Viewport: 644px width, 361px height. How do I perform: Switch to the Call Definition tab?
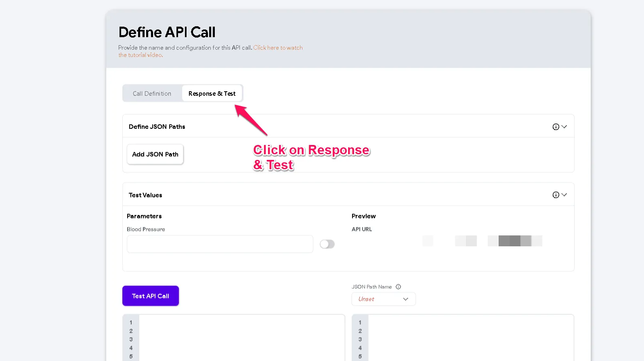click(x=152, y=94)
